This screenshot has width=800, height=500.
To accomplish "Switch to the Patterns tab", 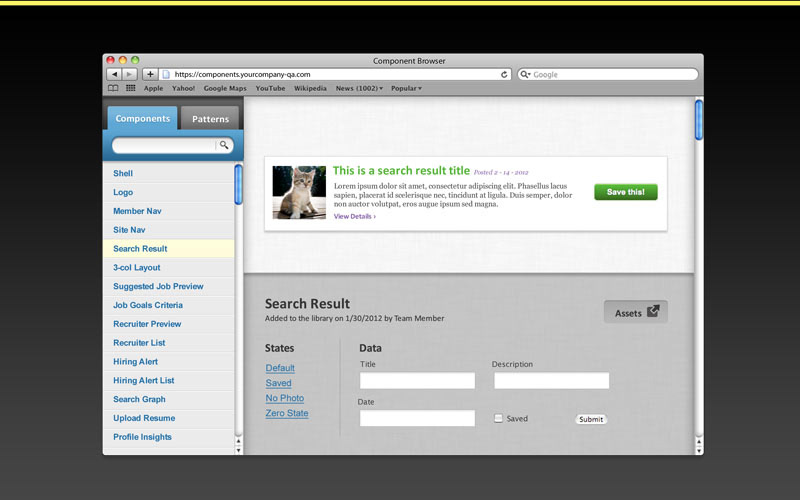I will pyautogui.click(x=210, y=119).
